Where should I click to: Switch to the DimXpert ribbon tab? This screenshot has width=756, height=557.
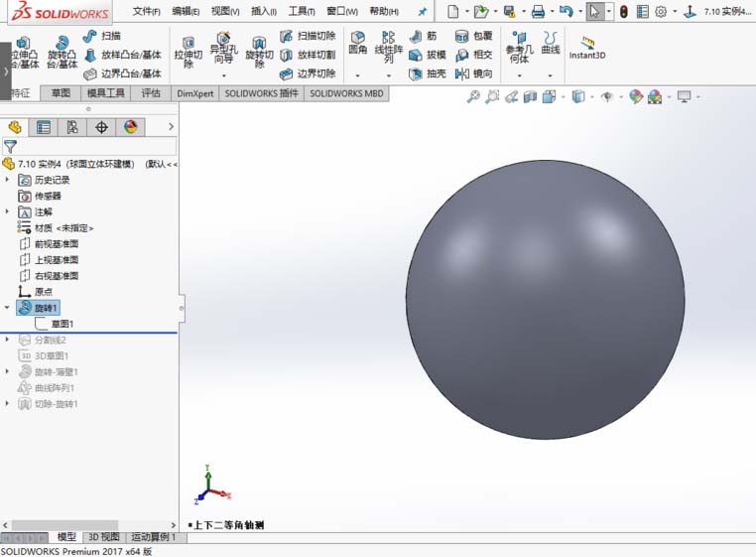click(194, 93)
